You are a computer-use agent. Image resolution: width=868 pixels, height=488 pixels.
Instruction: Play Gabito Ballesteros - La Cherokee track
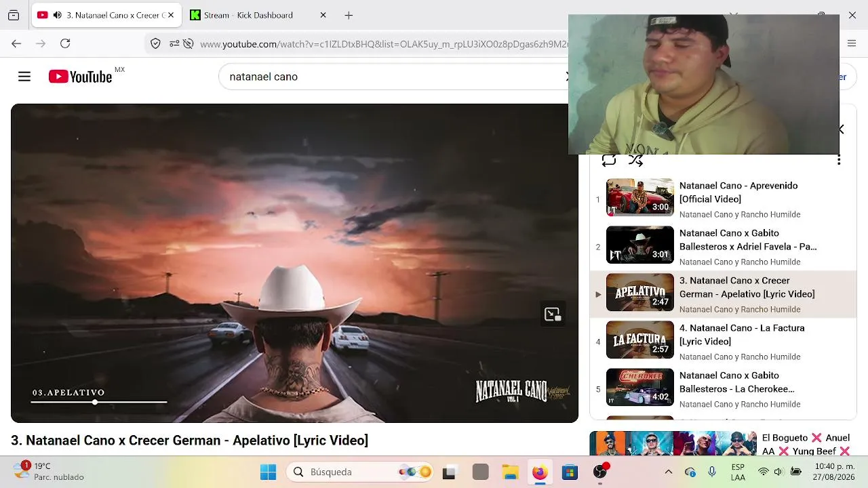737,382
